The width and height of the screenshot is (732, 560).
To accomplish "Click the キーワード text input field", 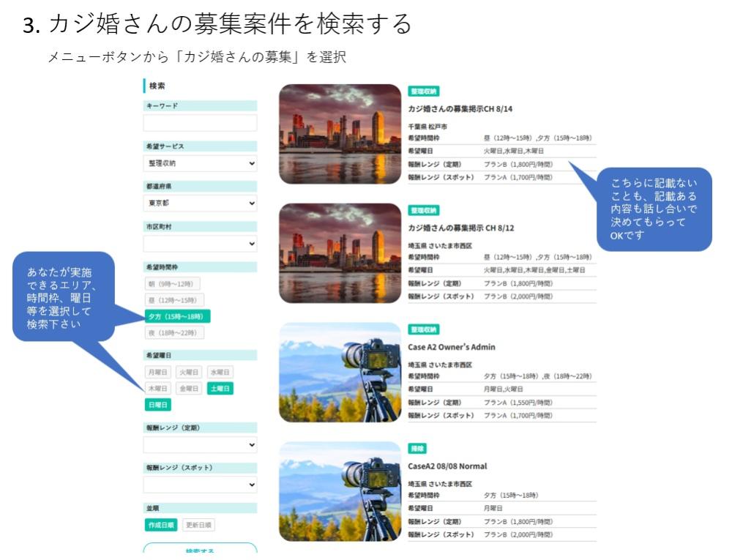I will click(200, 123).
